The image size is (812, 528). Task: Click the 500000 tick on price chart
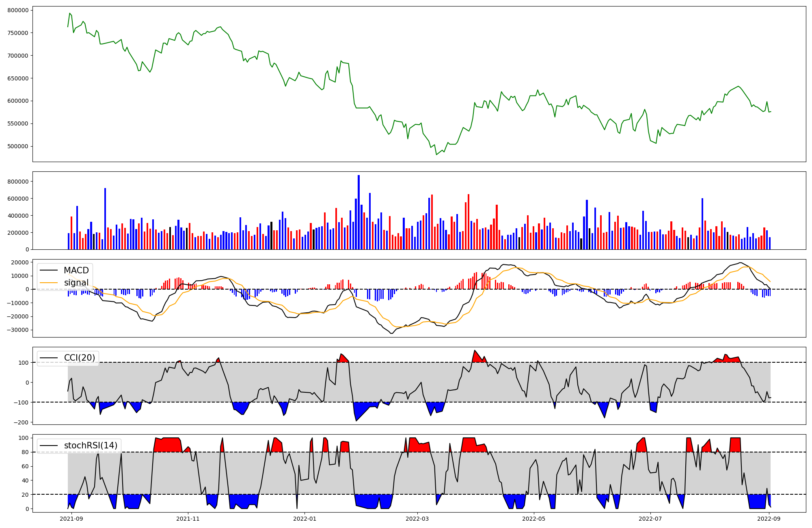tap(18, 146)
